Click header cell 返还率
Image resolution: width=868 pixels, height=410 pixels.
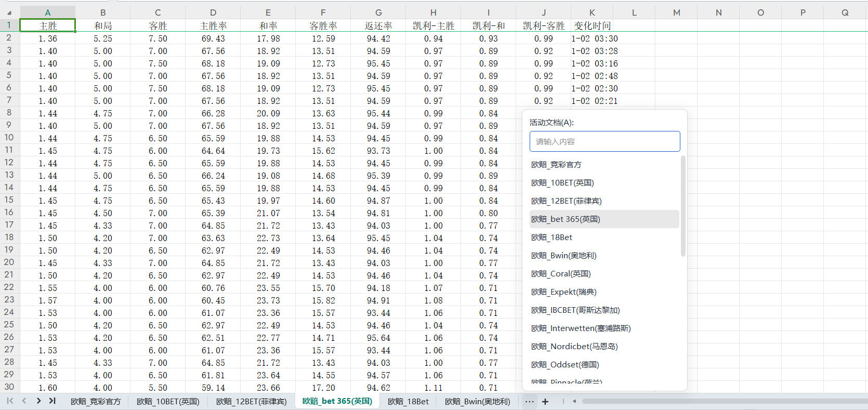tap(378, 25)
